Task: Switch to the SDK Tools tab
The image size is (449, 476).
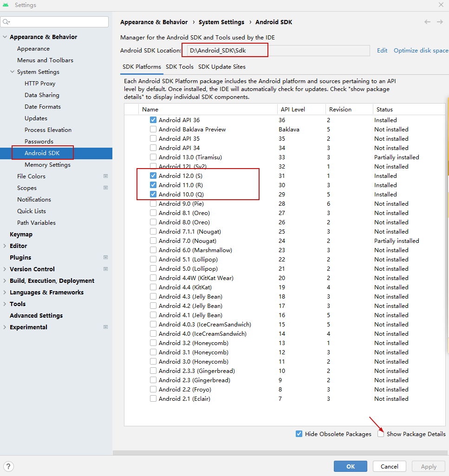Action: pos(179,67)
